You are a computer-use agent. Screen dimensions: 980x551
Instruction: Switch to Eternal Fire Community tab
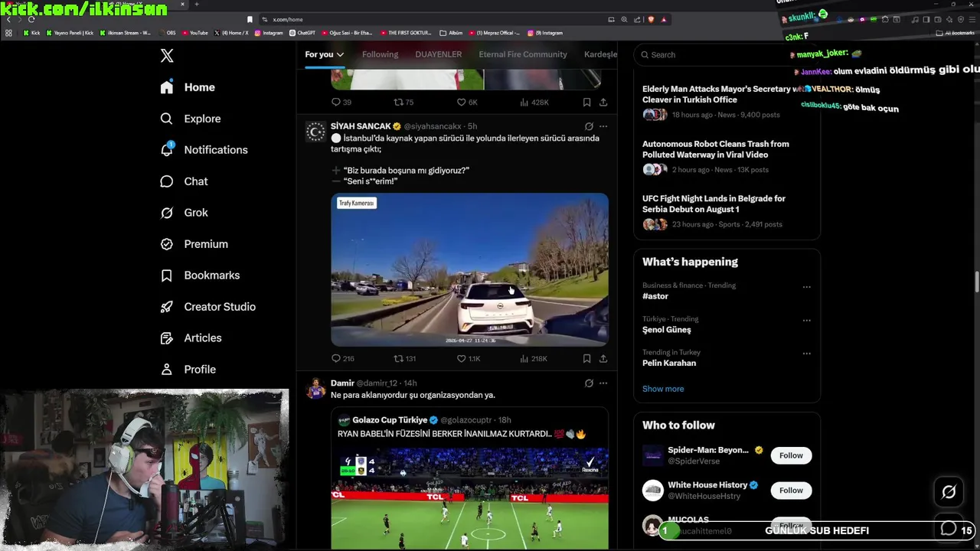tap(523, 54)
